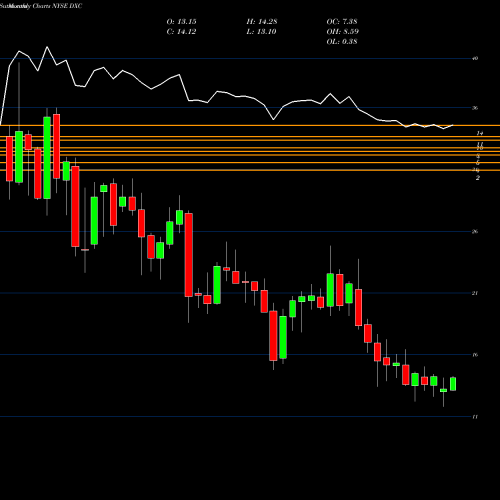
Task: Click the price axis label 26
Action: coord(475,231)
